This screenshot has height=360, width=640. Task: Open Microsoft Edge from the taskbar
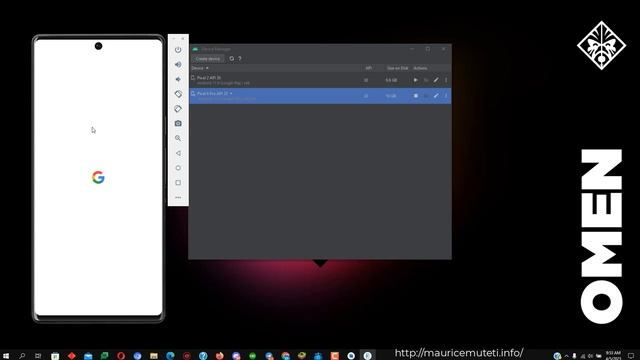coord(170,356)
